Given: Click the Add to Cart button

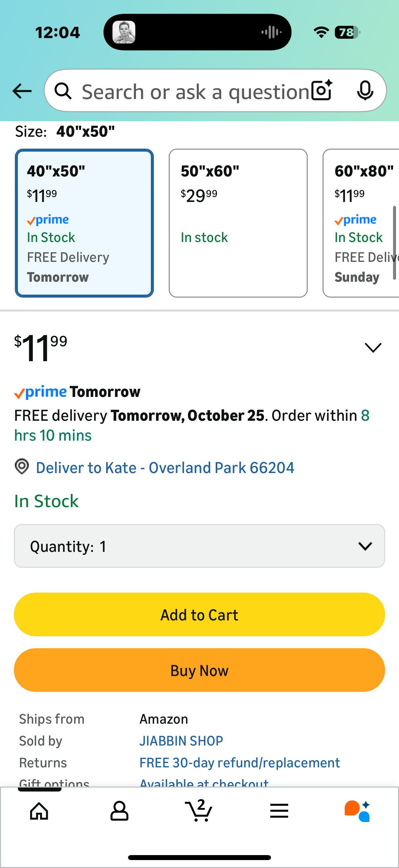Looking at the screenshot, I should pos(199,614).
